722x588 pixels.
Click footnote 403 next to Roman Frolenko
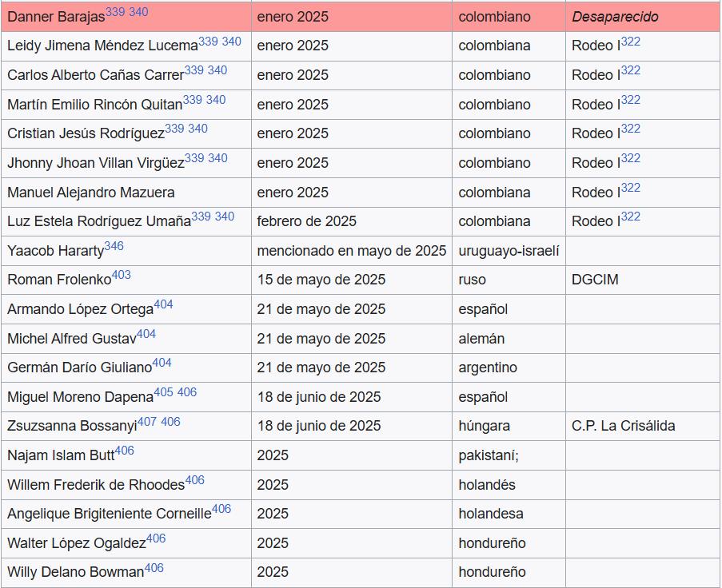pos(122,276)
